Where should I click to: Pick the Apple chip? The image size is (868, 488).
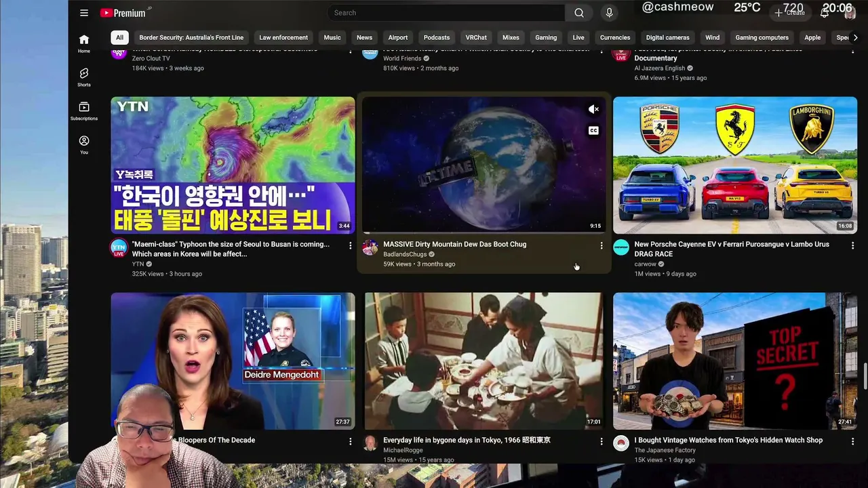tap(812, 38)
